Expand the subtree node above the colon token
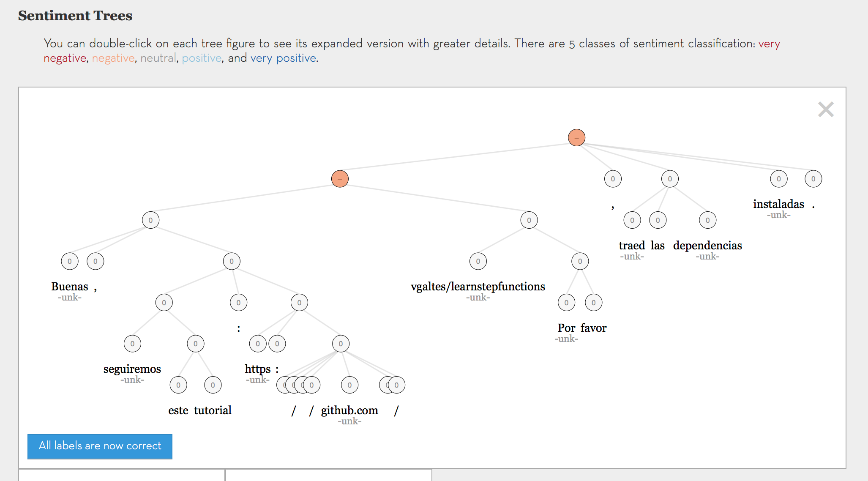 point(238,302)
